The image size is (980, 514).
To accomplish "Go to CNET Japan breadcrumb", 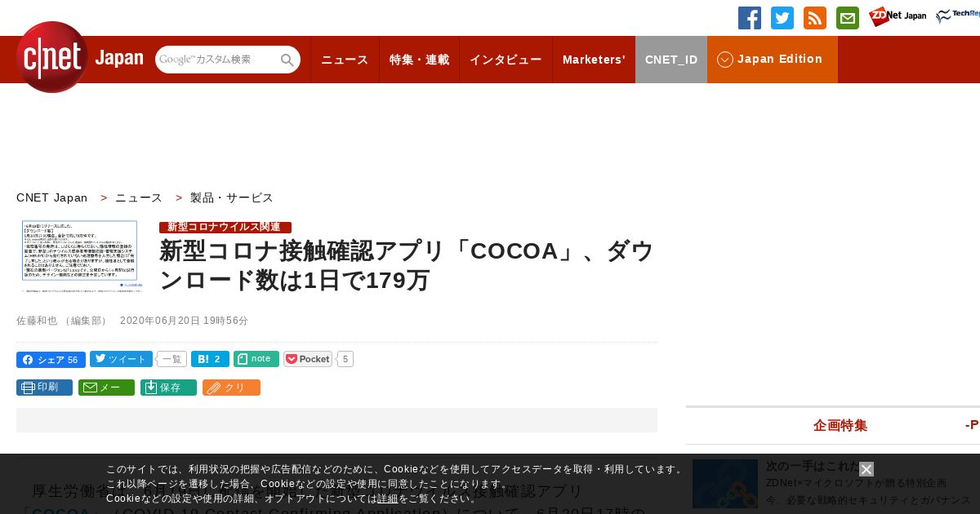I will click(x=52, y=197).
